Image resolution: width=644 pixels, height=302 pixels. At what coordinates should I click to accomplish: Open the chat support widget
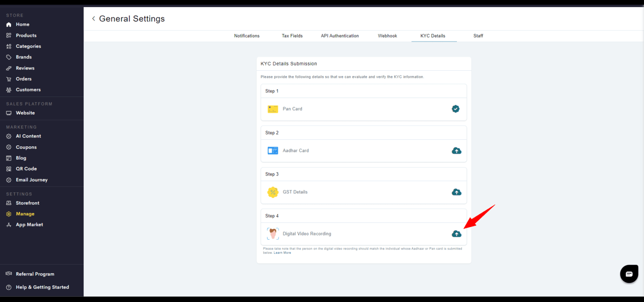(629, 274)
